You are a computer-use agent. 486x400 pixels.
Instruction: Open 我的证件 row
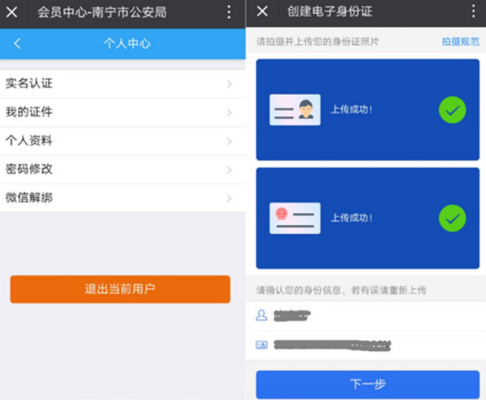[123, 112]
